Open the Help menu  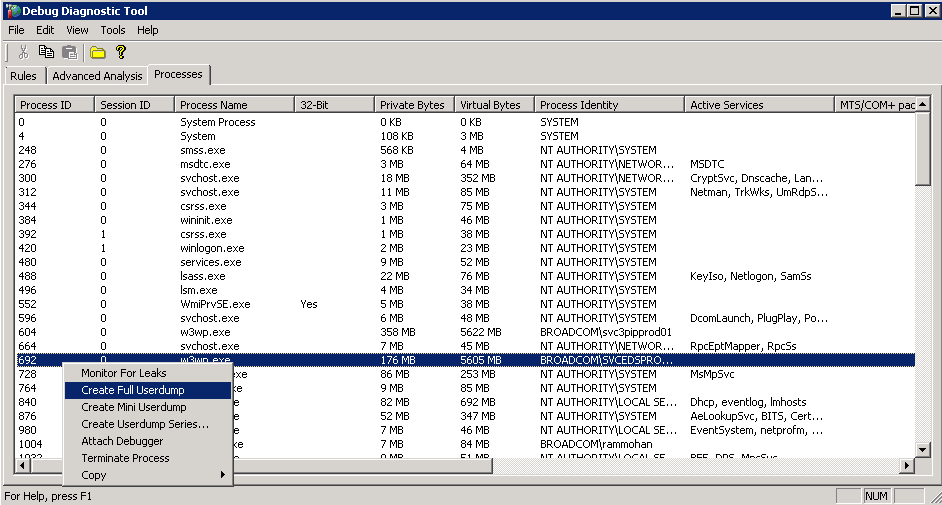coord(147,30)
